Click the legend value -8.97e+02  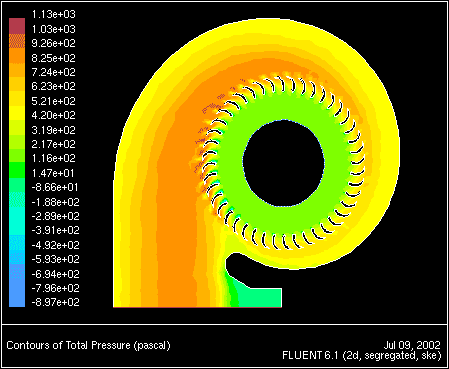55,302
